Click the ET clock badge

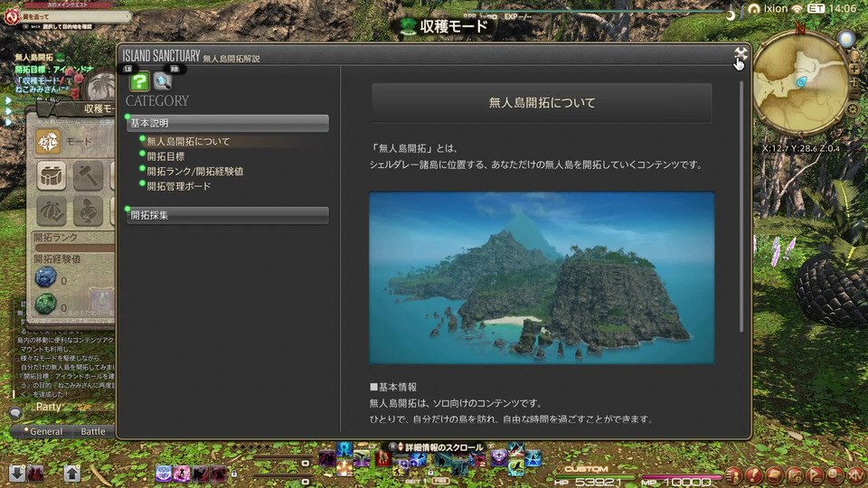point(816,8)
